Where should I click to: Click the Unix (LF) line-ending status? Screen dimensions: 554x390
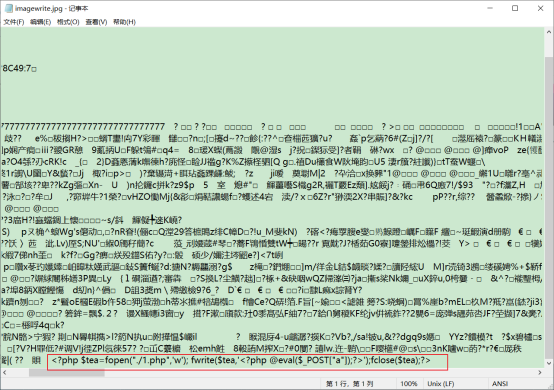coord(441,384)
